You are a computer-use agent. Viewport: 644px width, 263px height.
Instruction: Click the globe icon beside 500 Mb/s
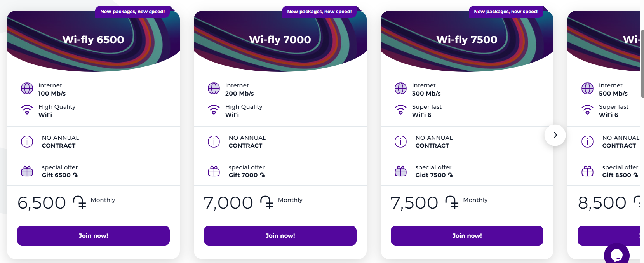pos(587,89)
